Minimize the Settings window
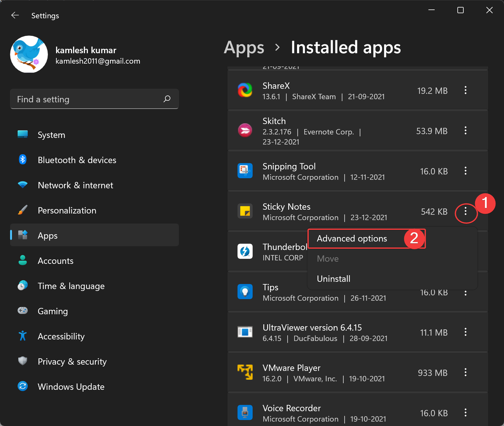 coord(432,10)
